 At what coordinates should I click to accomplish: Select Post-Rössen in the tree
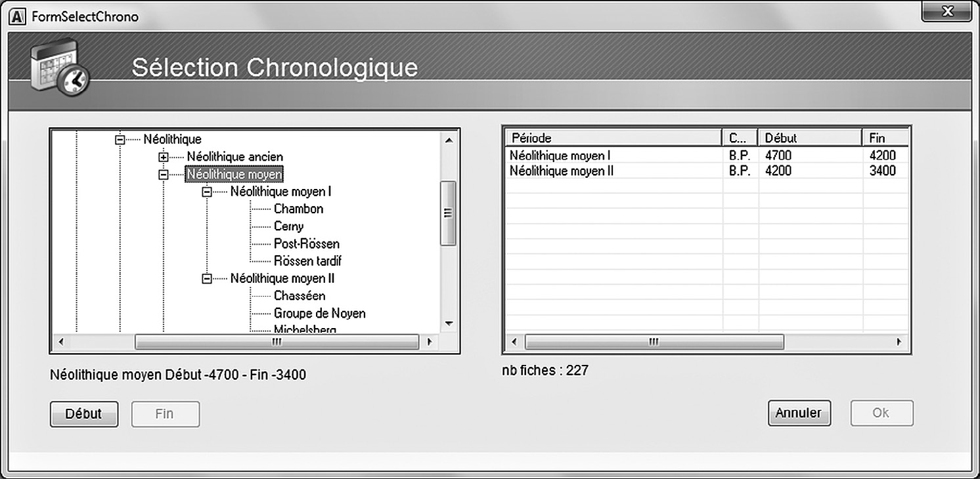(307, 244)
